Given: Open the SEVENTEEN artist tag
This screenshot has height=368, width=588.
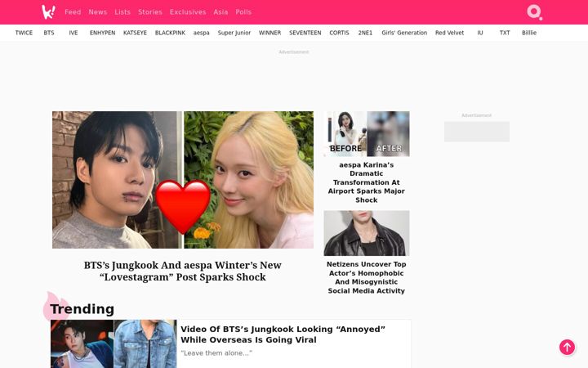Looking at the screenshot, I should 305,33.
